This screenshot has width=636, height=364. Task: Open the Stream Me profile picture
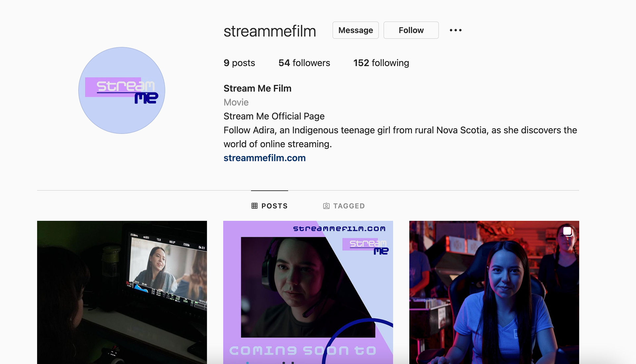tap(122, 90)
